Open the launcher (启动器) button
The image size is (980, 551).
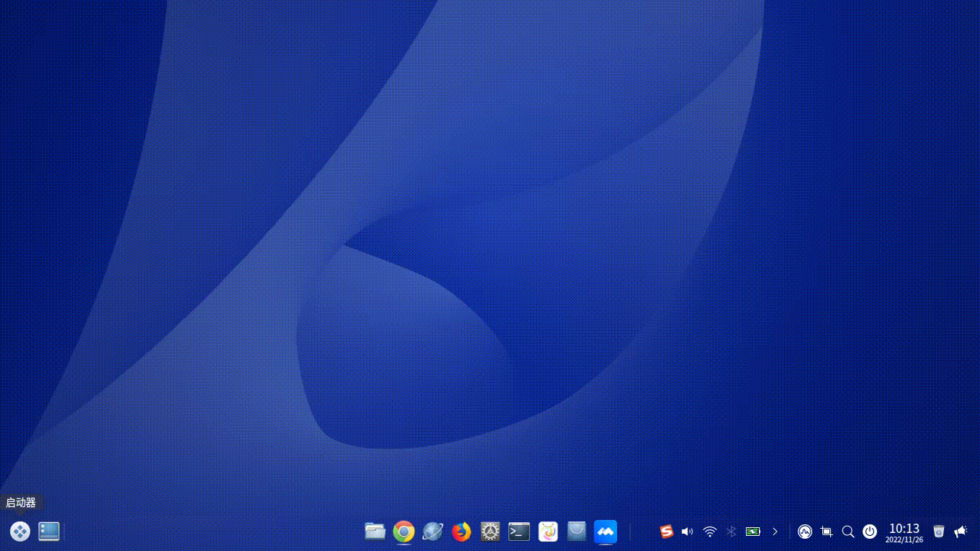(x=20, y=532)
